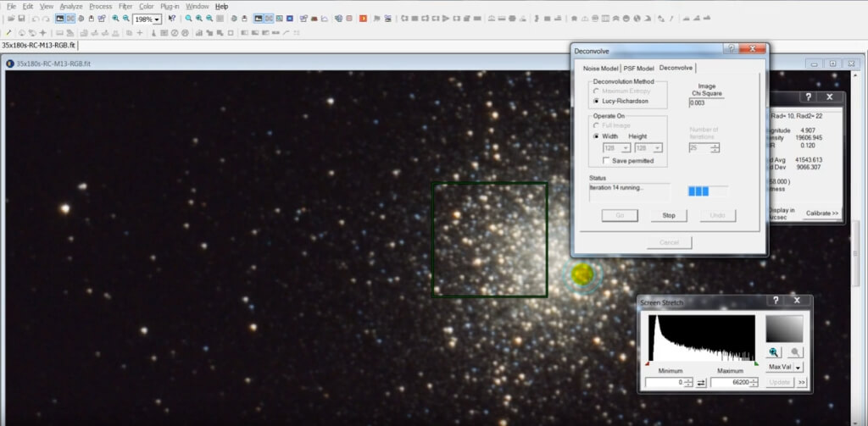Open the Analyze menu
Image resolution: width=868 pixels, height=426 pixels.
(x=71, y=7)
